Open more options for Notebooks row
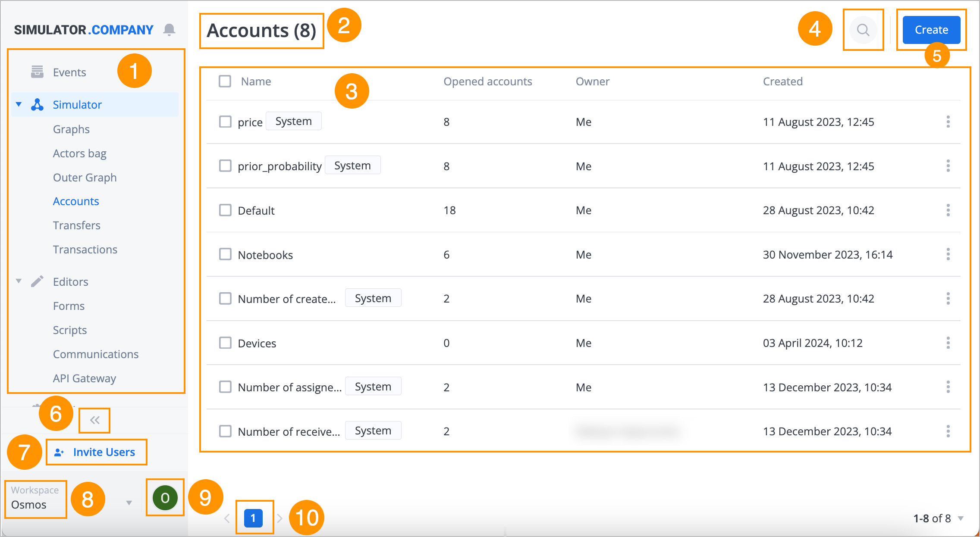Image resolution: width=980 pixels, height=537 pixels. (x=948, y=254)
